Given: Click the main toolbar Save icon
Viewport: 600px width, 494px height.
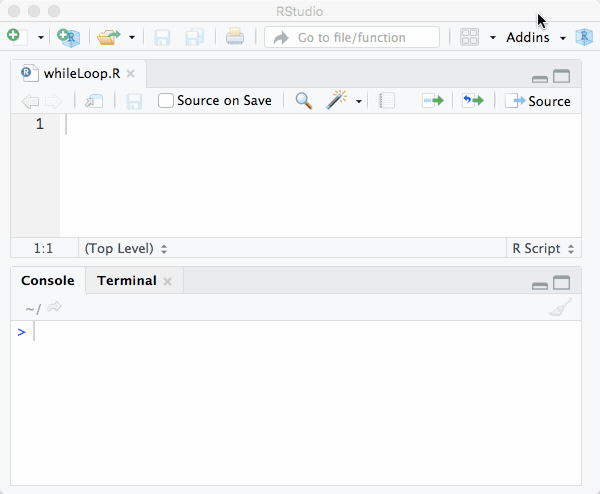Looking at the screenshot, I should pos(162,37).
